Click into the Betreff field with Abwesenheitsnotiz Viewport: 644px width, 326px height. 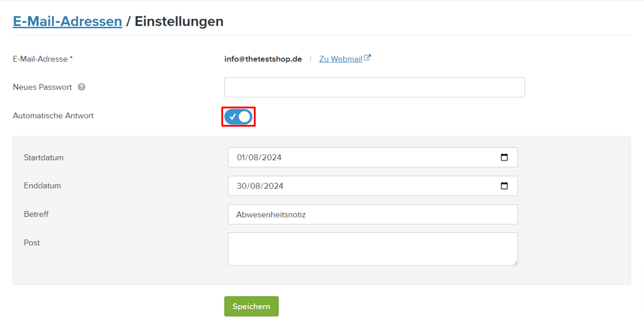[372, 215]
